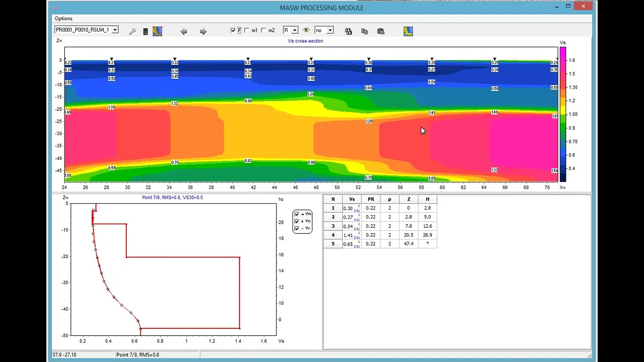Click the status bar 'Point 7/9, RMS=0.8' entry
The image size is (644, 362).
138,355
